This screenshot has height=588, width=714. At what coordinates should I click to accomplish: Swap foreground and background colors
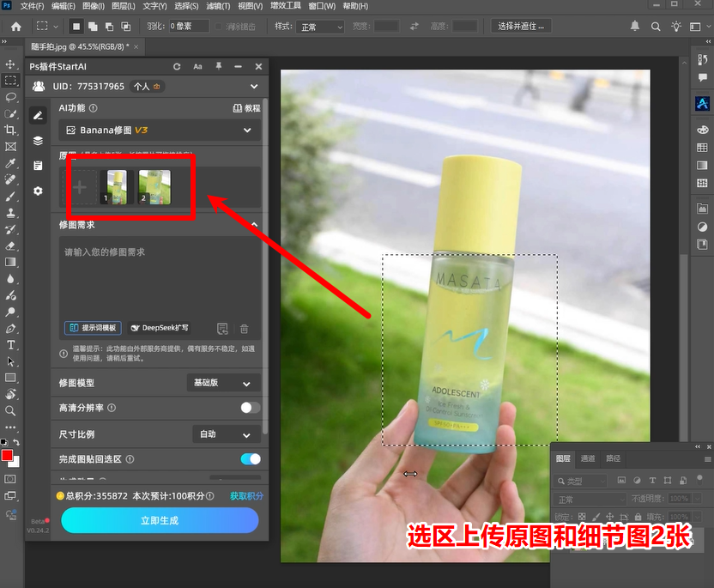pyautogui.click(x=16, y=442)
